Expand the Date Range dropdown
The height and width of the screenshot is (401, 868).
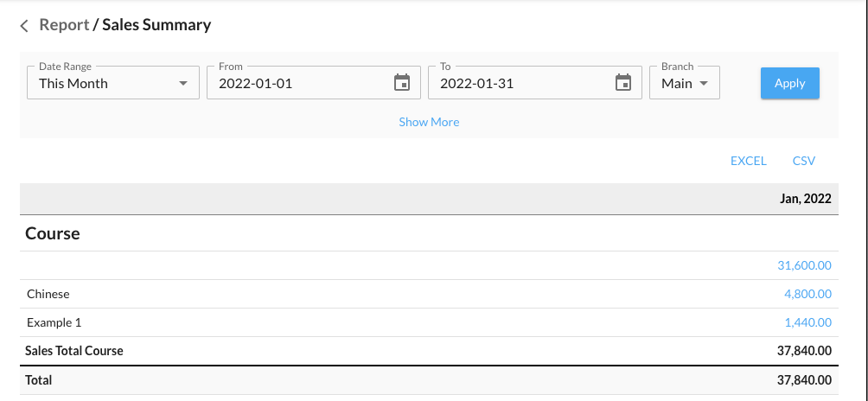tap(112, 83)
